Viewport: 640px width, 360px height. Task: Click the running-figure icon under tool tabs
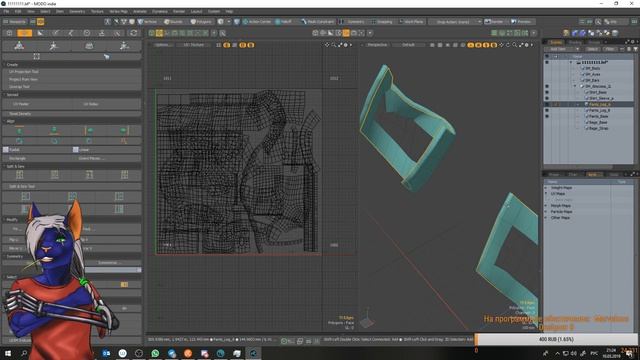click(x=54, y=46)
